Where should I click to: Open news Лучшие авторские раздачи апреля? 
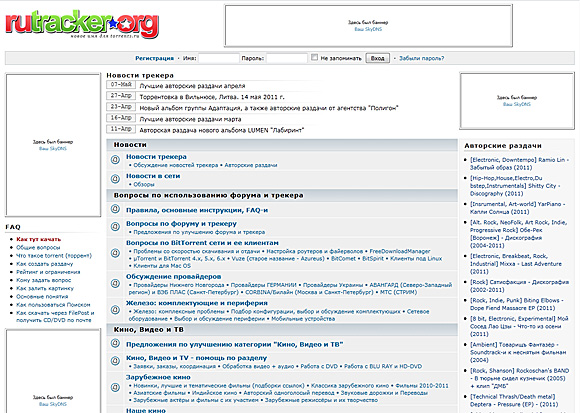point(192,86)
